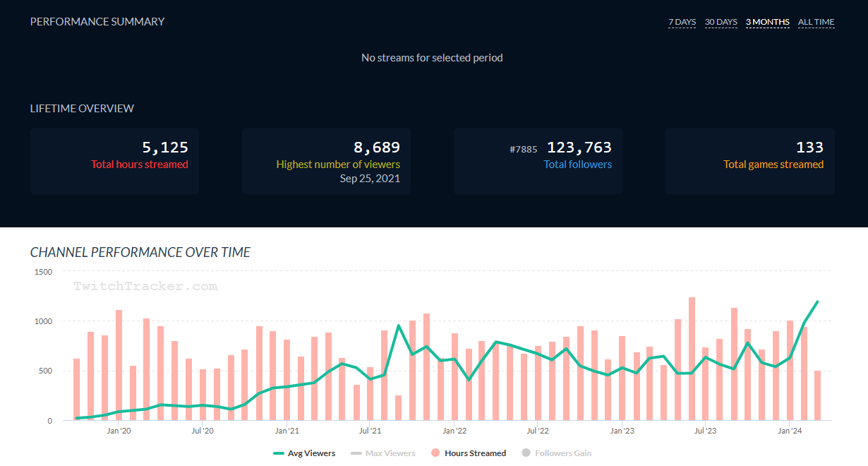This screenshot has height=466, width=868.
Task: Select the 7 DAYS period tab
Action: point(682,22)
